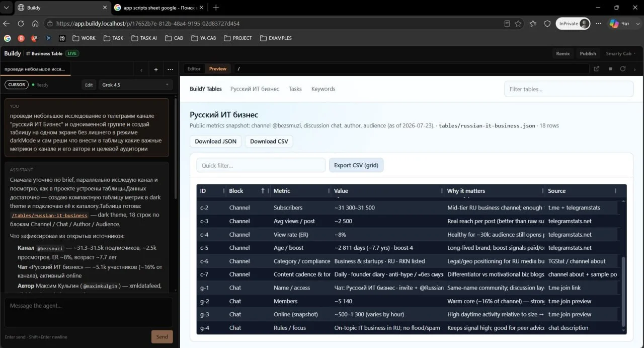Open the EXAMPLES bookmarks folder
Viewport: 644px width, 348px height.
[x=276, y=38]
